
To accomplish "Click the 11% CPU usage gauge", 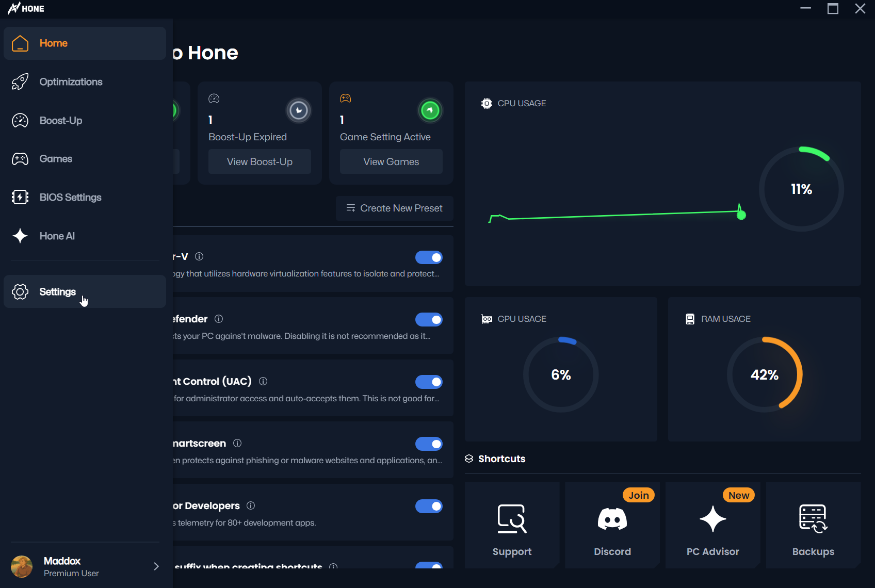I will point(801,189).
